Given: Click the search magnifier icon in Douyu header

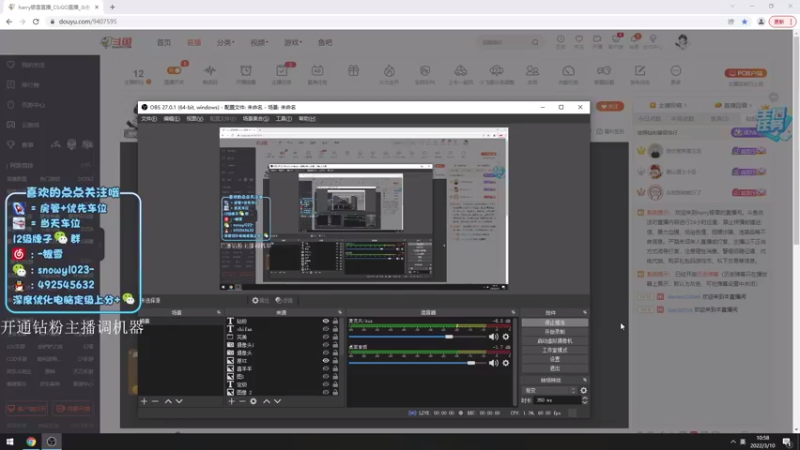Looking at the screenshot, I should pyautogui.click(x=535, y=42).
